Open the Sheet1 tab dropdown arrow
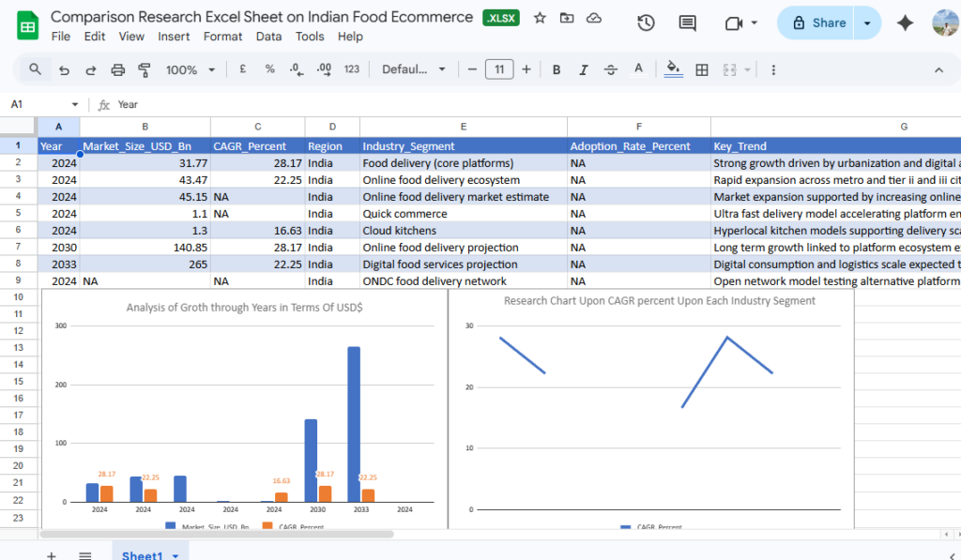Screen dimensions: 961x560 click(175, 555)
